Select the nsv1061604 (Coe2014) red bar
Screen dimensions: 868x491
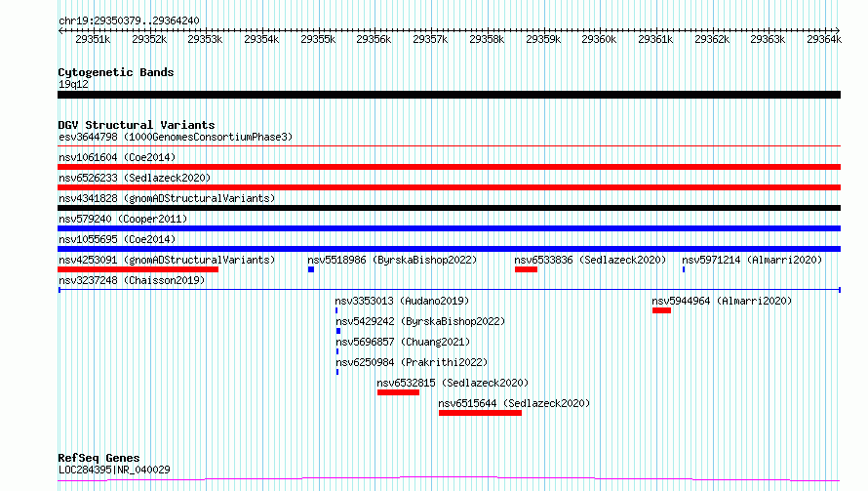pos(449,167)
